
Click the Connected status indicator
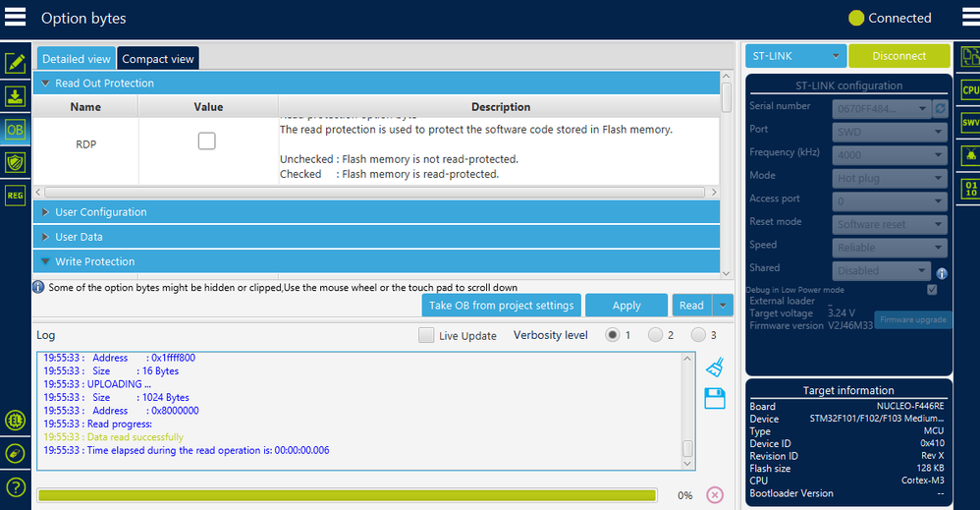point(890,18)
